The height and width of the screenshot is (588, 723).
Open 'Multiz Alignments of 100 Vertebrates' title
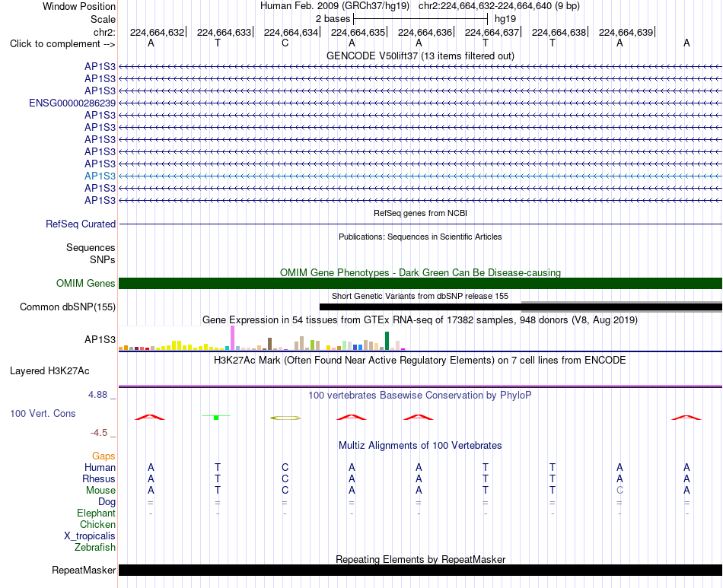[x=420, y=446]
